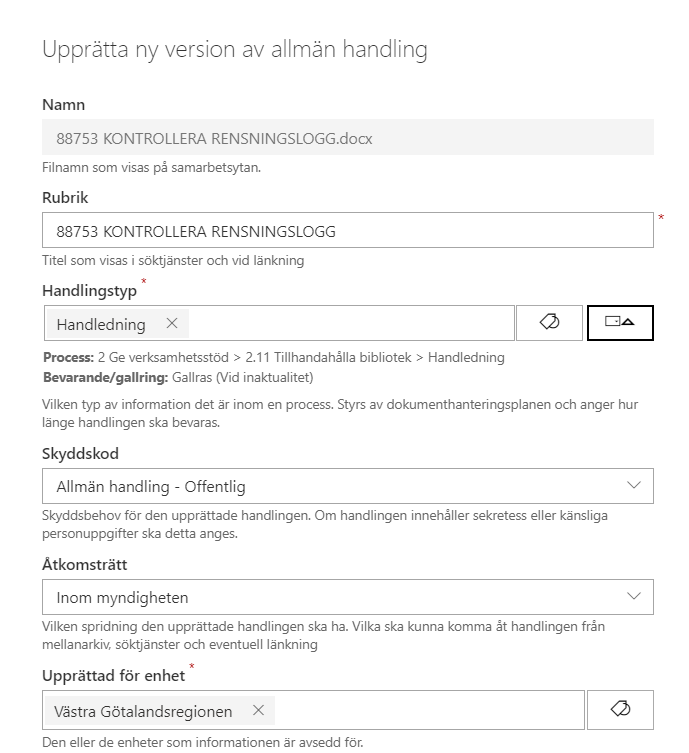Remove the Västra Götalandsregionen tag
689x753 pixels.
(258, 711)
